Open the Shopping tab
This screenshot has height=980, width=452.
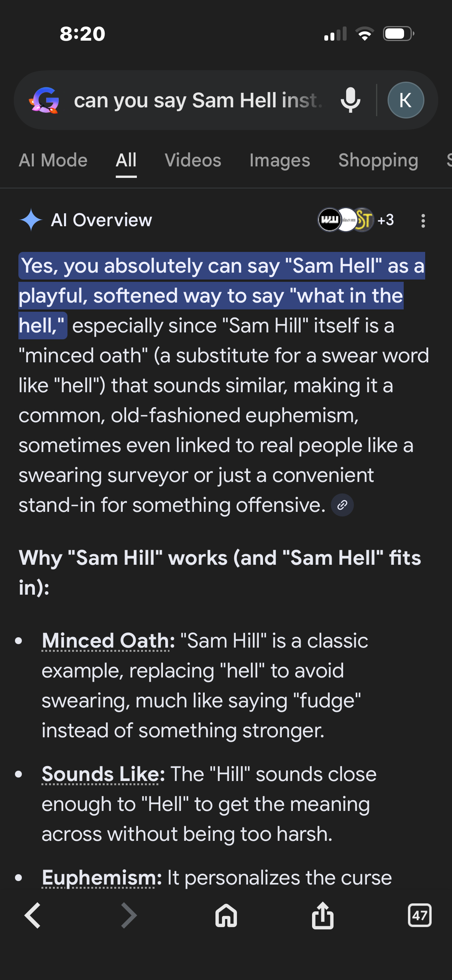(378, 160)
